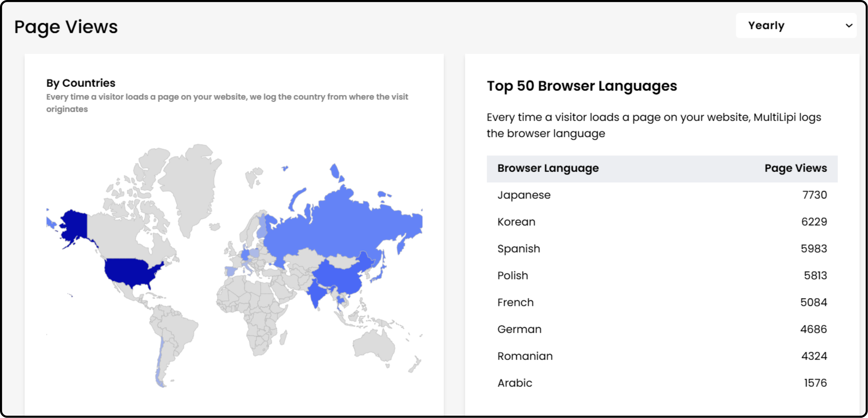Click the 6229 page views value
868x418 pixels.
pyautogui.click(x=814, y=222)
